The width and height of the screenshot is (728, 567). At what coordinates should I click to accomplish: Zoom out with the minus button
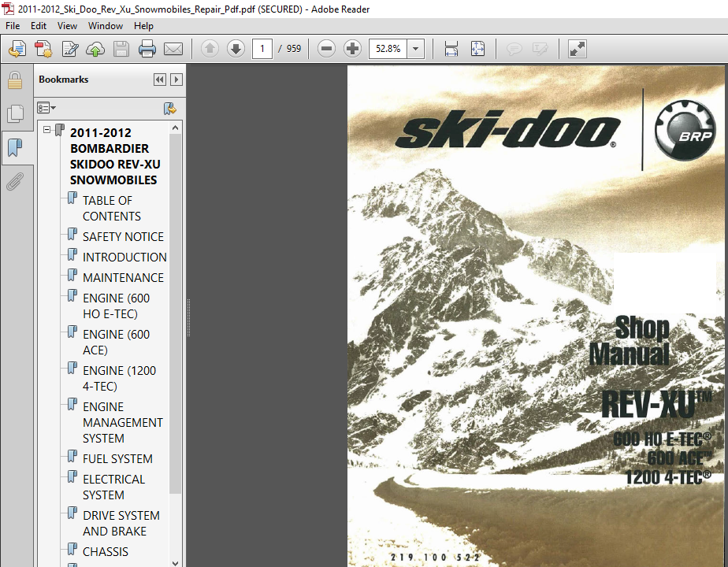click(x=326, y=48)
